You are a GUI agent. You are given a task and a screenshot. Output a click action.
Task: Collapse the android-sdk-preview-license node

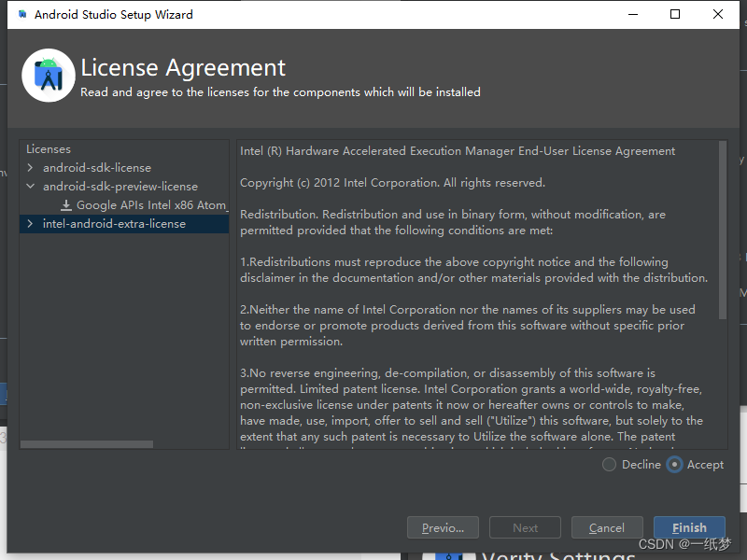(31, 186)
